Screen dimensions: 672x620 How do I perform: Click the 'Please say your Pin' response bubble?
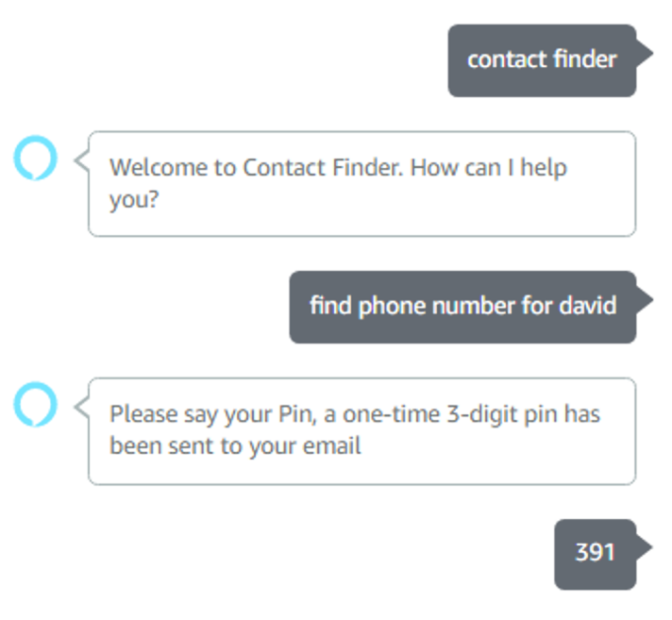coord(362,431)
